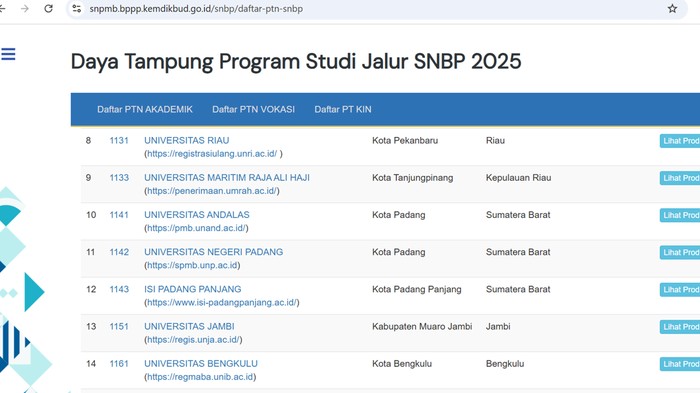Screen dimensions: 700x393
Task: Open regis.unja.ac.id link
Action: pyautogui.click(x=193, y=339)
